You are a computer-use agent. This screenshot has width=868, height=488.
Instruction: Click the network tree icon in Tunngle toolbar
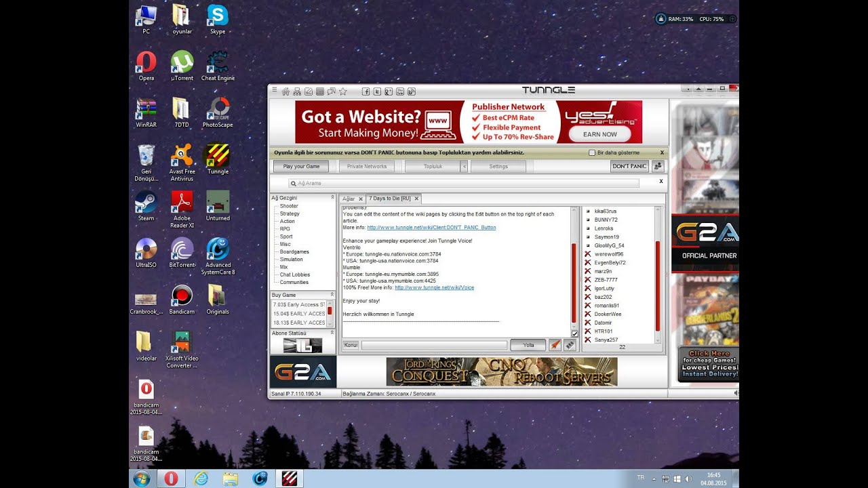pyautogui.click(x=297, y=91)
